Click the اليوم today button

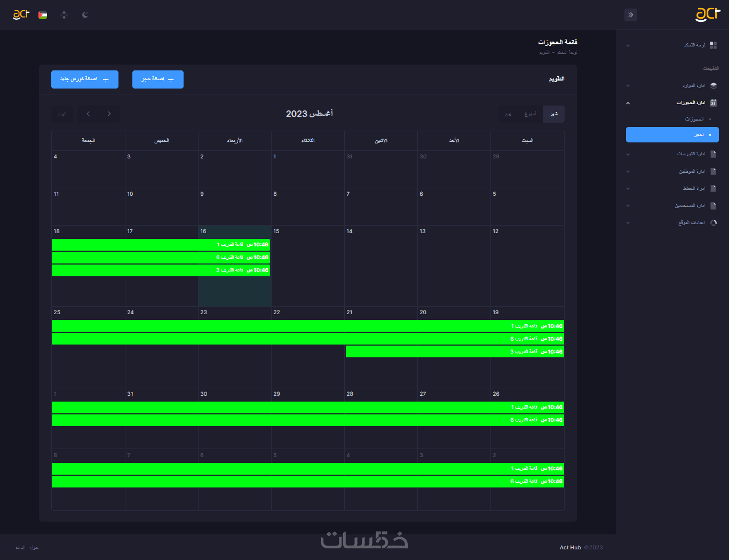tap(62, 114)
